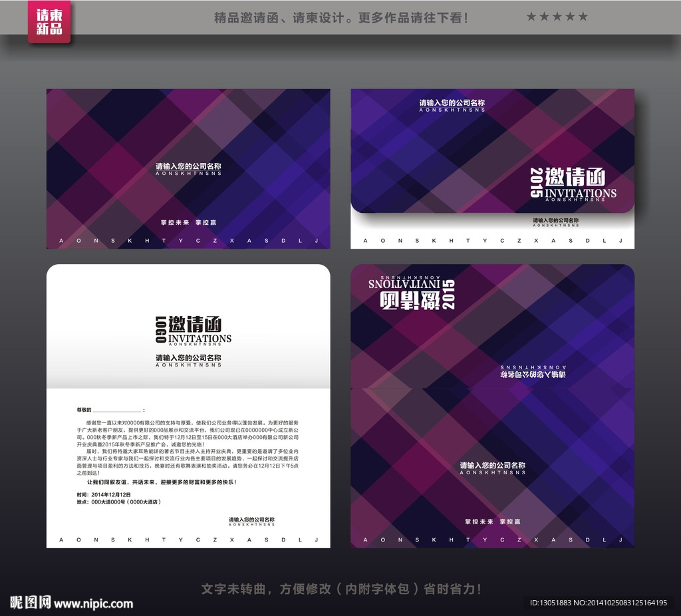Click the small company-name signature under the letter's 地点 line
Viewport: 681px width, 616px height.
pos(251,520)
